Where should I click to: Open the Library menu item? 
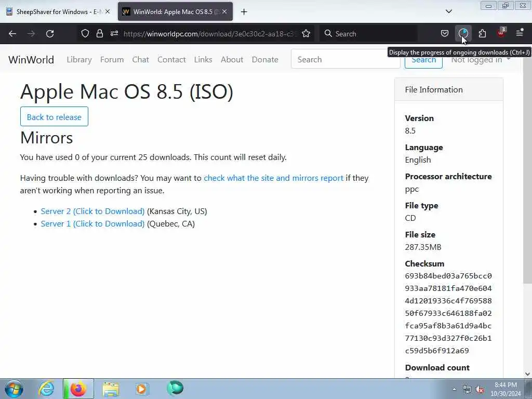79,60
